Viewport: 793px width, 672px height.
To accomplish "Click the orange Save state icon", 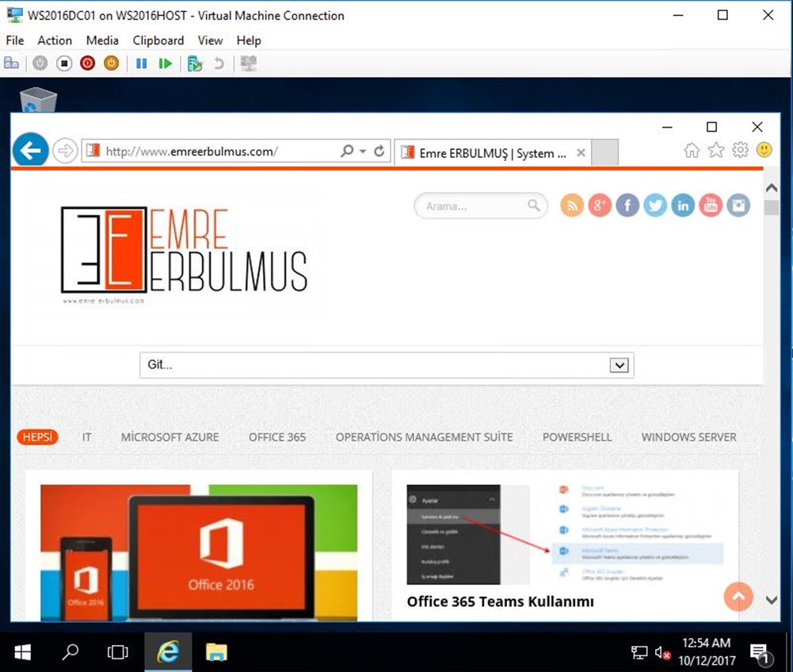I will 111,63.
